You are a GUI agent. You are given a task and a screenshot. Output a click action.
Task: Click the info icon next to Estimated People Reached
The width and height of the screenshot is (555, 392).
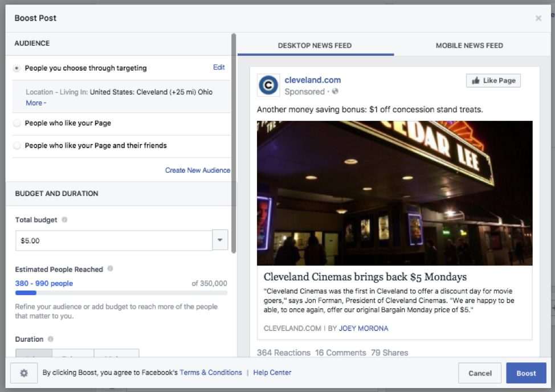pyautogui.click(x=110, y=268)
